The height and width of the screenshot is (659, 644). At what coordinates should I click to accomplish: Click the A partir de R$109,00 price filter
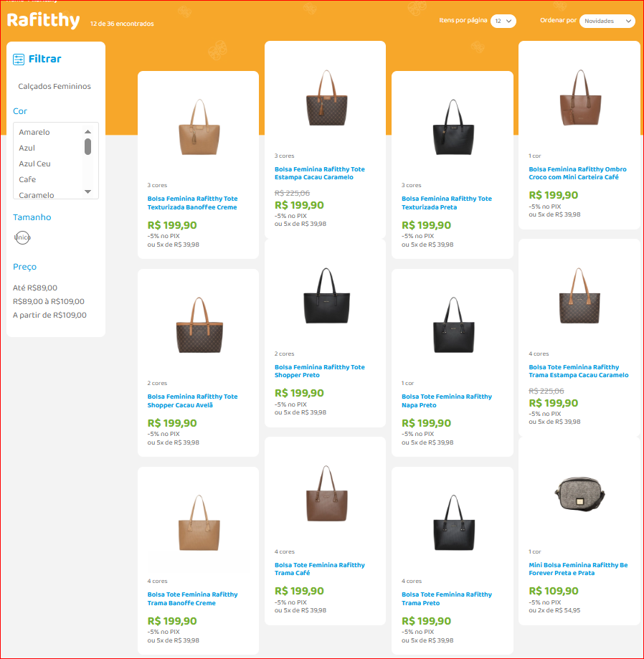pos(49,315)
